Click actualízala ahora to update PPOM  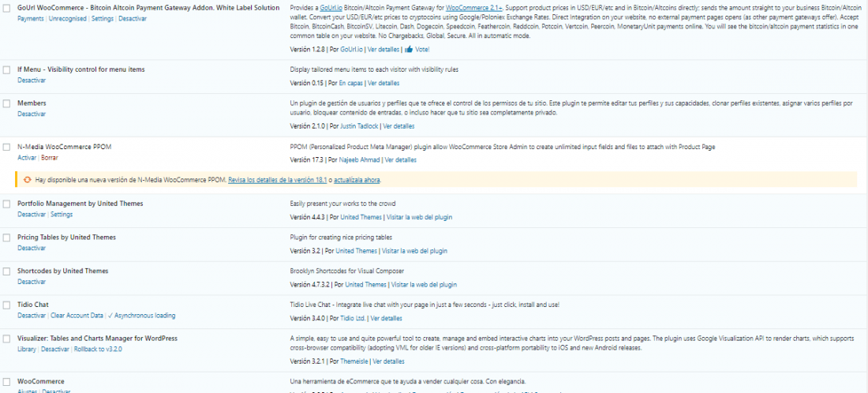[x=357, y=180]
